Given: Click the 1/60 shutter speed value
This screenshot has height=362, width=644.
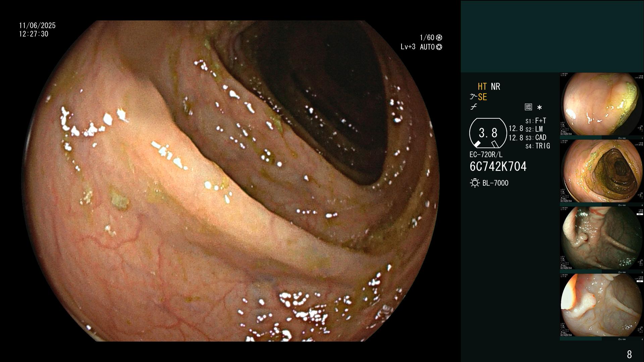Looking at the screenshot, I should pos(427,38).
